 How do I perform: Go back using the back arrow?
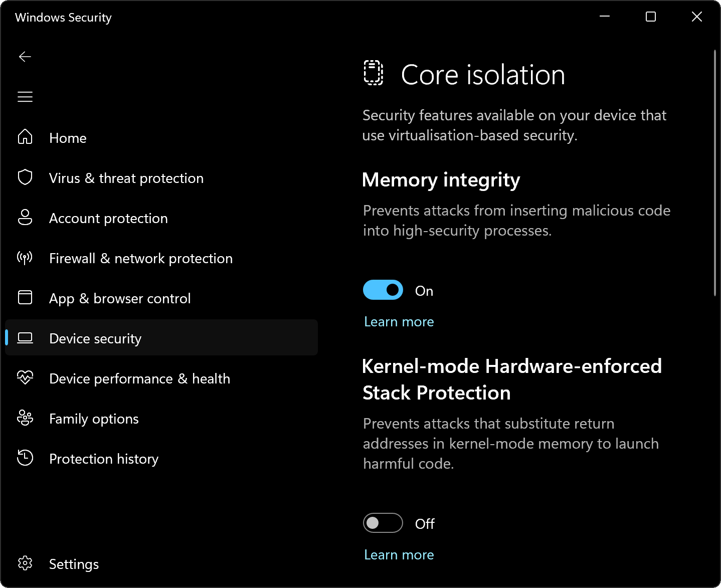click(x=25, y=57)
